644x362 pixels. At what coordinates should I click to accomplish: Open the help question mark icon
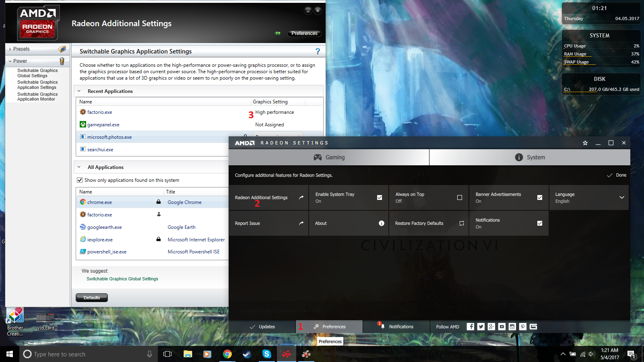click(318, 51)
